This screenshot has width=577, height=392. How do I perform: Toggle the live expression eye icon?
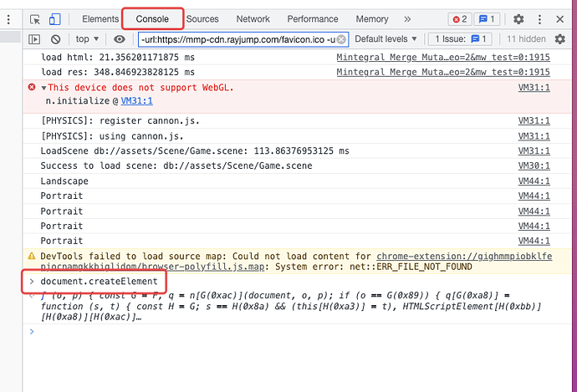click(120, 39)
